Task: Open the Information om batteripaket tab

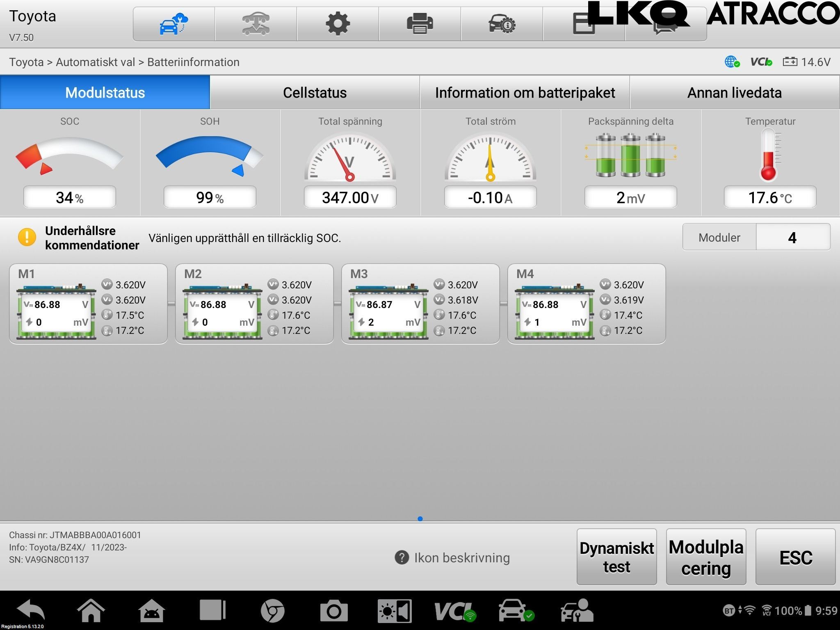Action: click(525, 92)
